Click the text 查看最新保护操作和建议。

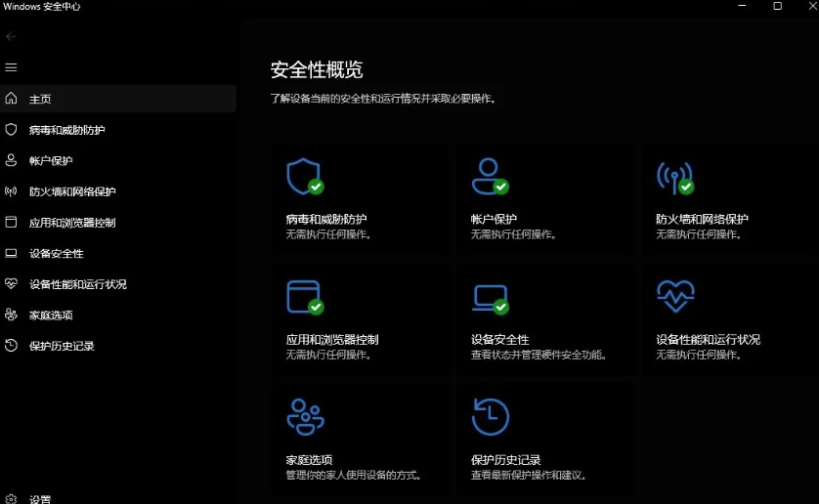[529, 476]
